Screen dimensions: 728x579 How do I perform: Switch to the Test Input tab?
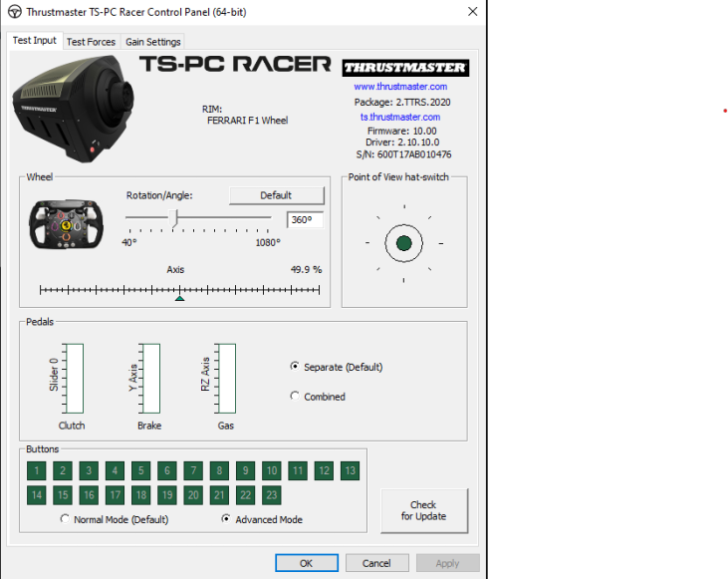tap(34, 41)
